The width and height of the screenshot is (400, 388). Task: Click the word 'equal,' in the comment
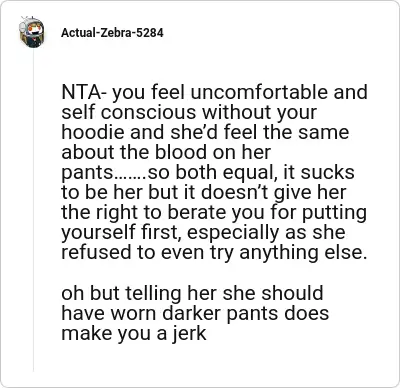(252, 173)
